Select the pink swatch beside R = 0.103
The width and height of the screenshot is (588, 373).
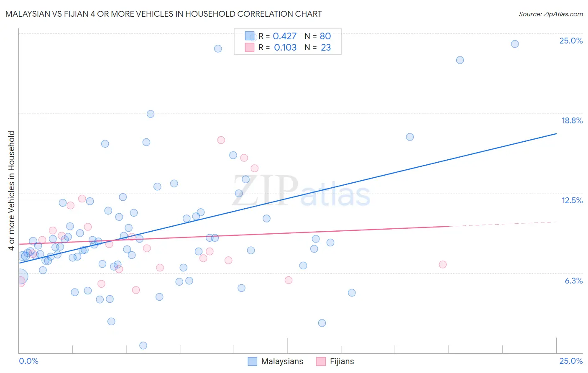click(249, 48)
